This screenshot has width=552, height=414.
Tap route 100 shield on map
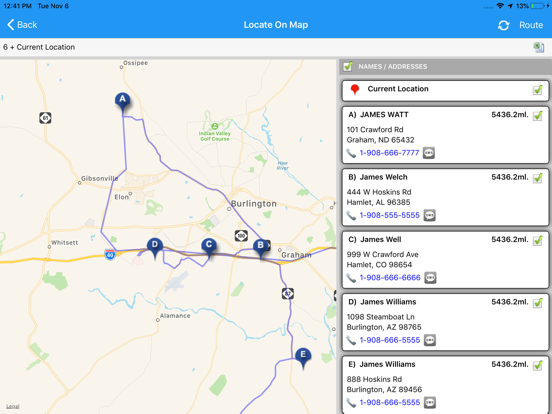(x=241, y=236)
